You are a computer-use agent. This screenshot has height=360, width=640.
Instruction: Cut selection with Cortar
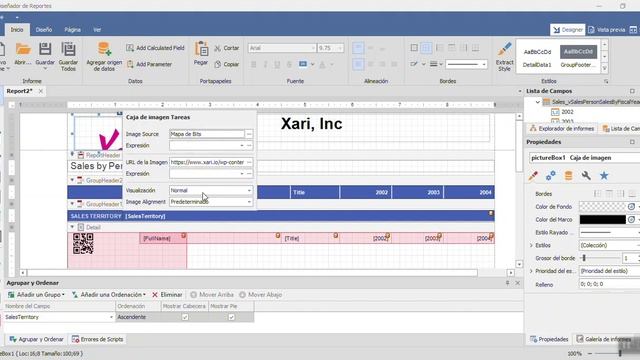[x=227, y=48]
